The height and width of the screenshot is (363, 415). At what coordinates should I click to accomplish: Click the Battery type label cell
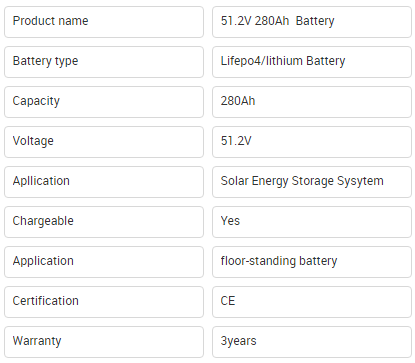pos(104,62)
